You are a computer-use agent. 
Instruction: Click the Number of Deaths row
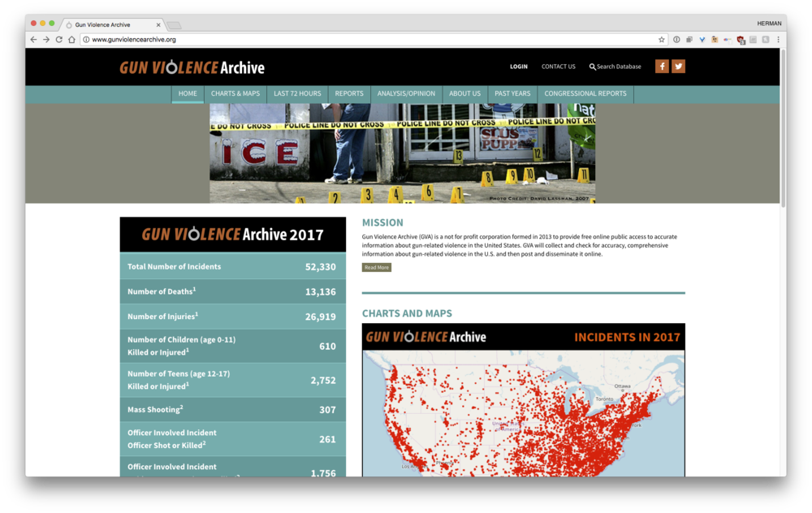point(232,291)
